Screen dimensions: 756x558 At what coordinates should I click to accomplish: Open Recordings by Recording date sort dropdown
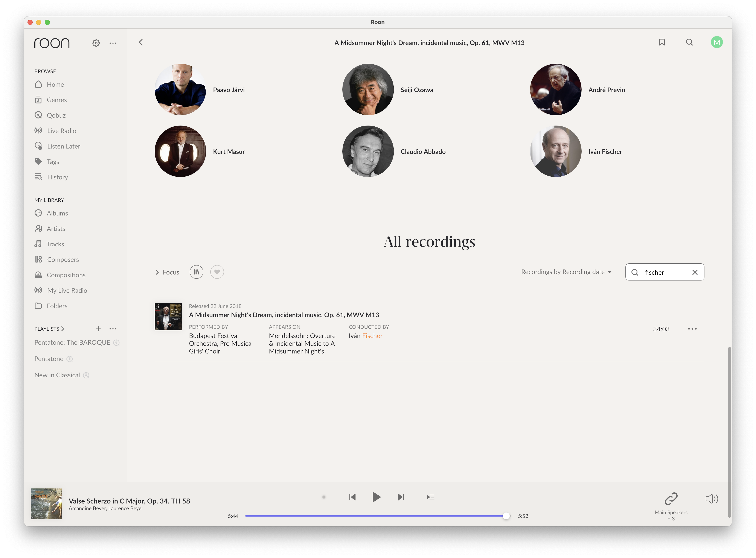pyautogui.click(x=566, y=272)
